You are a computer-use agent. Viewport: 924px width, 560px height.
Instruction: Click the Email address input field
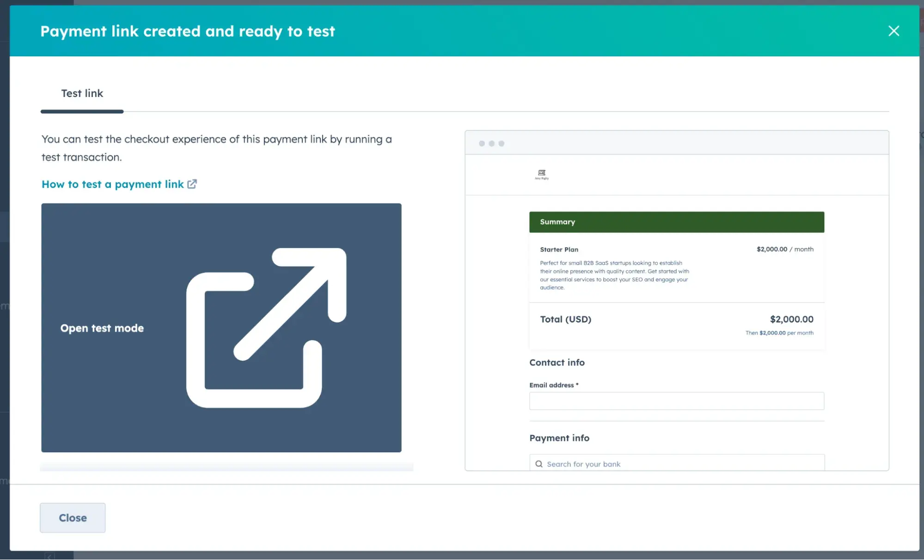pos(676,401)
